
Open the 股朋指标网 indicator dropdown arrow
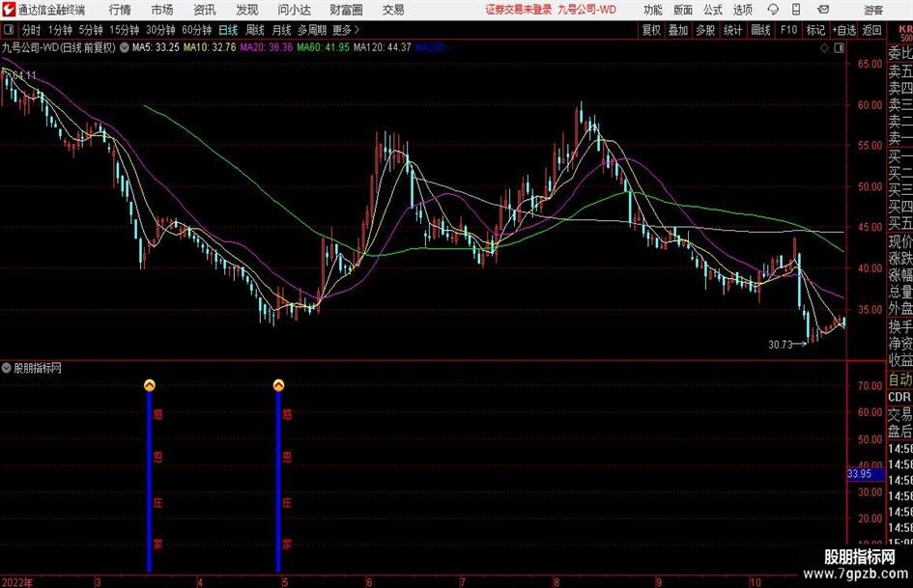tap(7, 368)
